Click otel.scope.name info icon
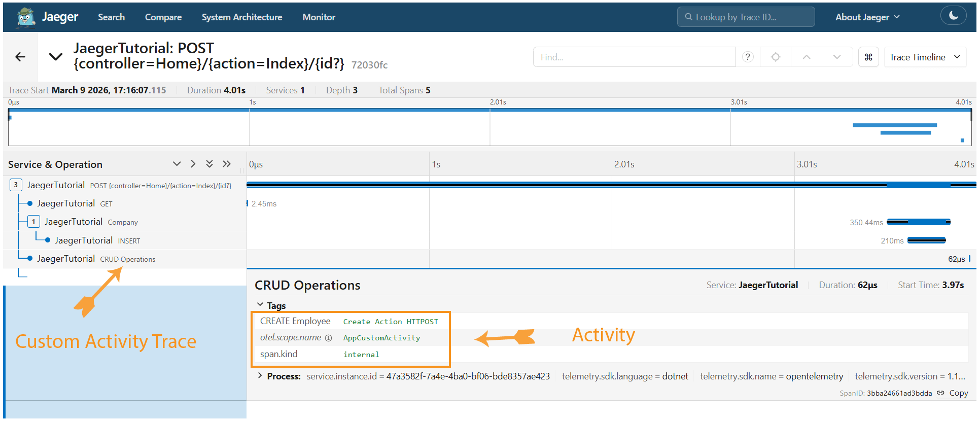Image resolution: width=980 pixels, height=421 pixels. click(x=328, y=338)
